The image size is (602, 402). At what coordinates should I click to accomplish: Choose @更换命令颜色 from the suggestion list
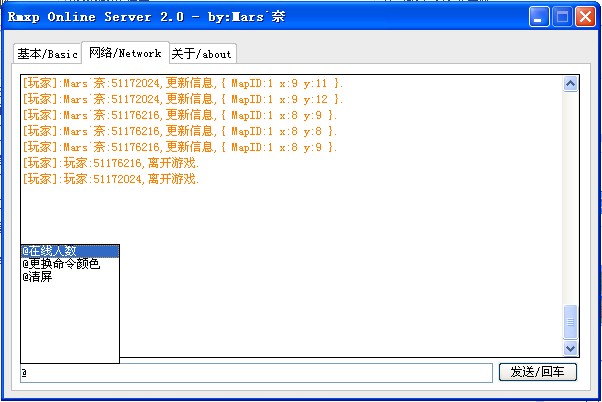pyautogui.click(x=70, y=264)
